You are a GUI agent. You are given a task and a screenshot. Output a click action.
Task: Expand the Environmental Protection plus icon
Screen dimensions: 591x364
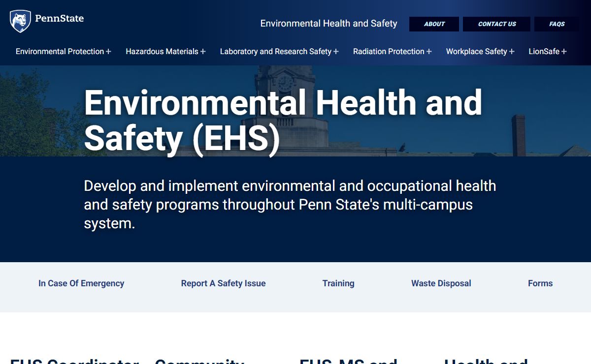108,52
